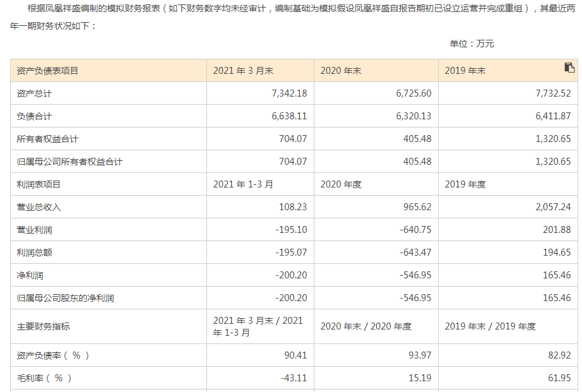Click the value 194.65
Screen dimensions: 582x392
pos(557,252)
